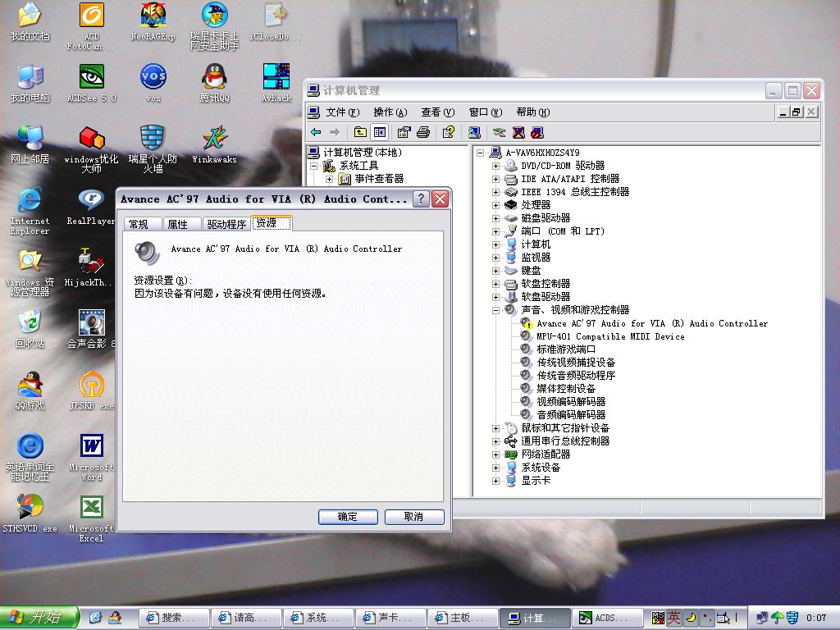Select the vos desktop icon
Image resolution: width=840 pixels, height=630 pixels.
[x=153, y=83]
